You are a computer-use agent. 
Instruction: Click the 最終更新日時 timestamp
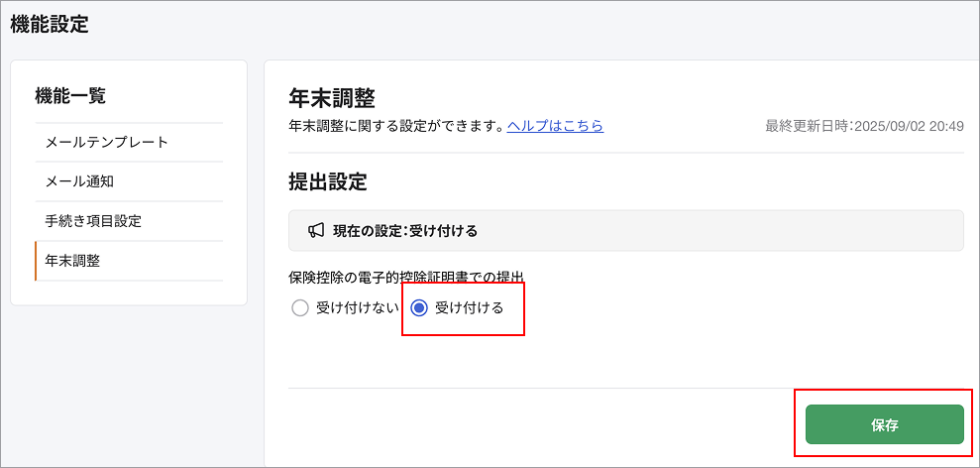(x=864, y=126)
